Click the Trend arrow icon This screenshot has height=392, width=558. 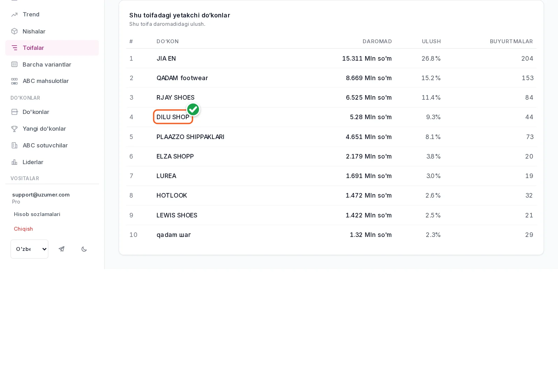[14, 15]
